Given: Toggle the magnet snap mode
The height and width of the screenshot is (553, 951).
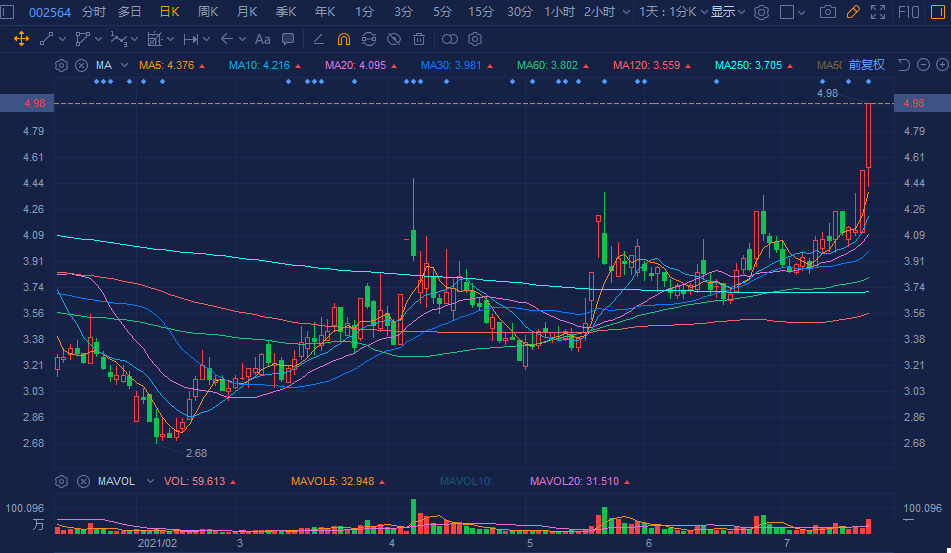Looking at the screenshot, I should [343, 39].
